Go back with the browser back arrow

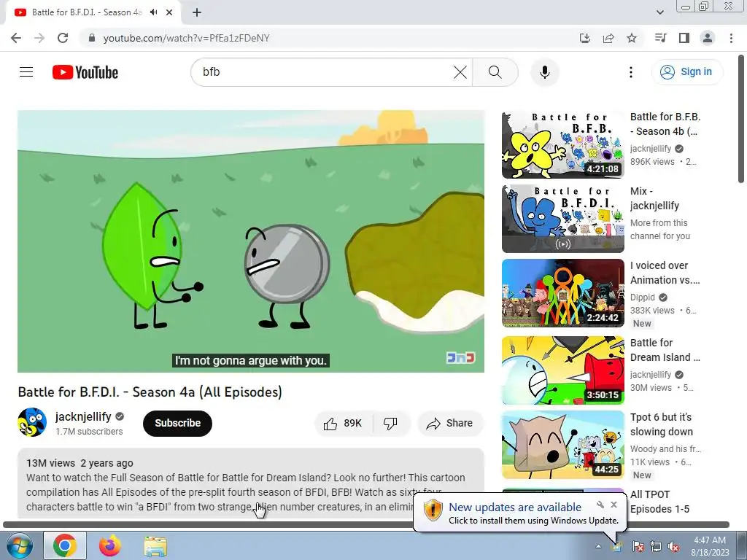pyautogui.click(x=16, y=38)
